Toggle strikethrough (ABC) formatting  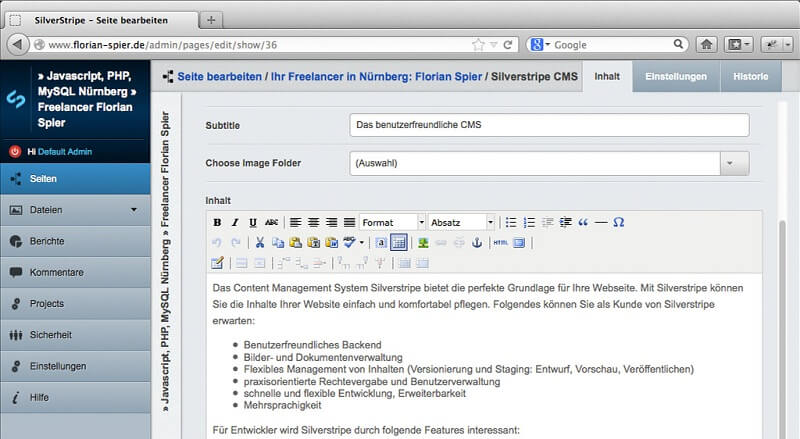(271, 223)
